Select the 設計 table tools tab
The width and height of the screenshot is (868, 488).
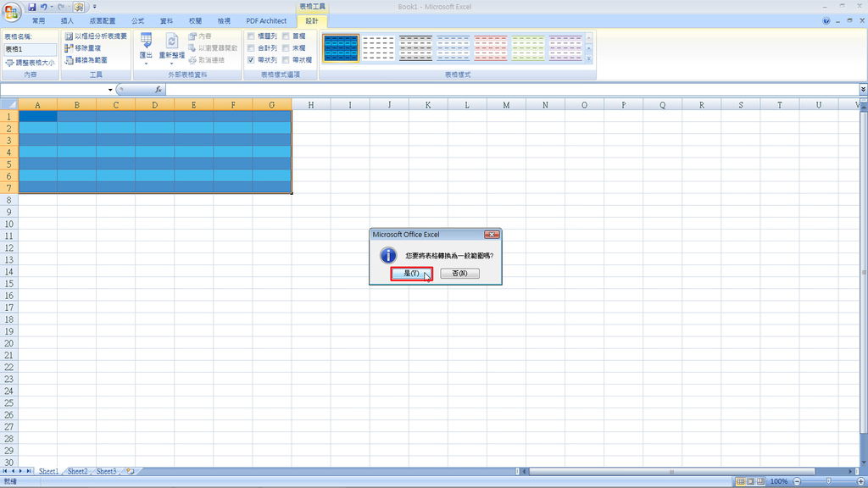[312, 21]
